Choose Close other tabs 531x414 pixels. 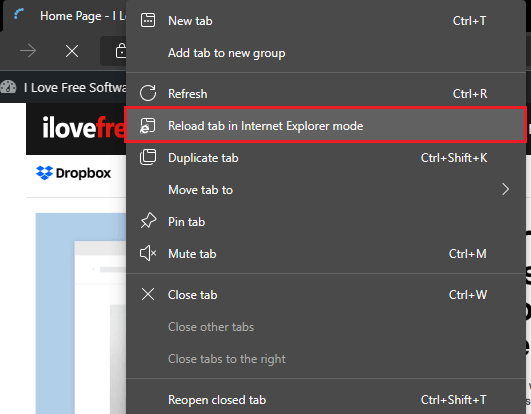point(326,327)
